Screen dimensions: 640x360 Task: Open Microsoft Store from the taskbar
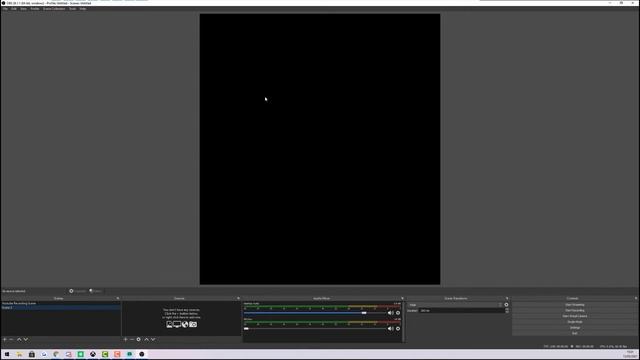[31, 354]
